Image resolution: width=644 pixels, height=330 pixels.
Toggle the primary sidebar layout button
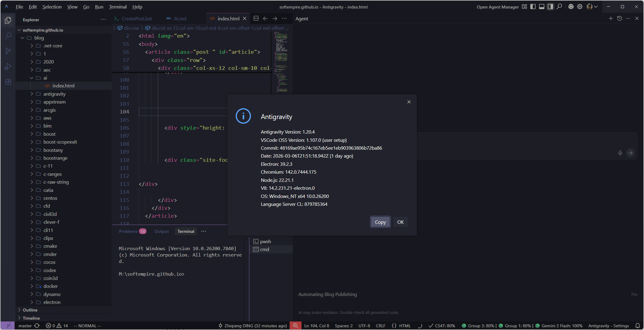click(533, 7)
